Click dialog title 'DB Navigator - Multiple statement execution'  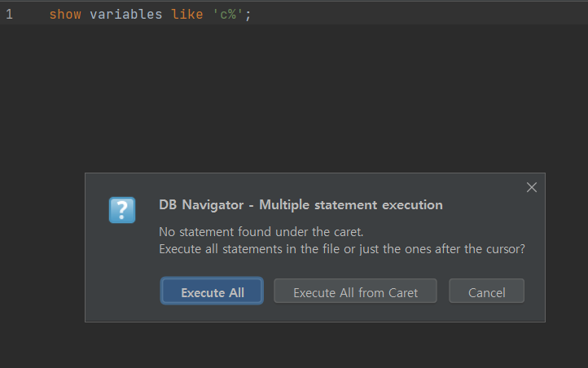pyautogui.click(x=301, y=205)
